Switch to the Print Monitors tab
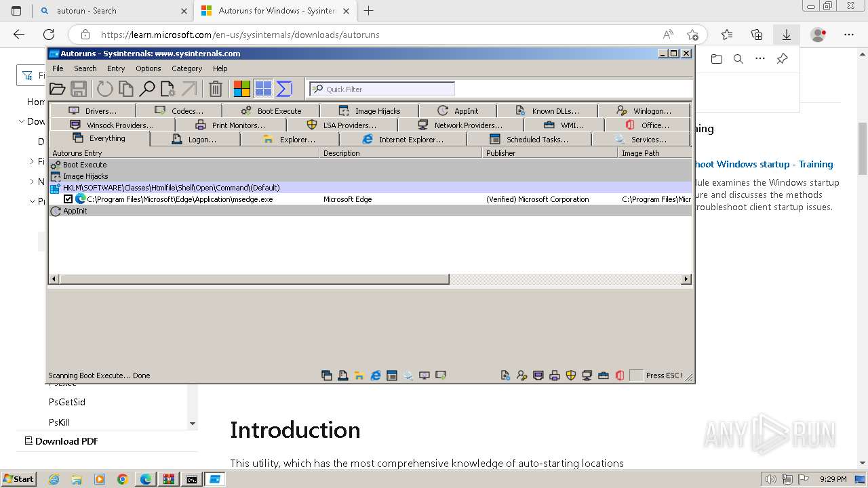This screenshot has width=868, height=488. [231, 125]
